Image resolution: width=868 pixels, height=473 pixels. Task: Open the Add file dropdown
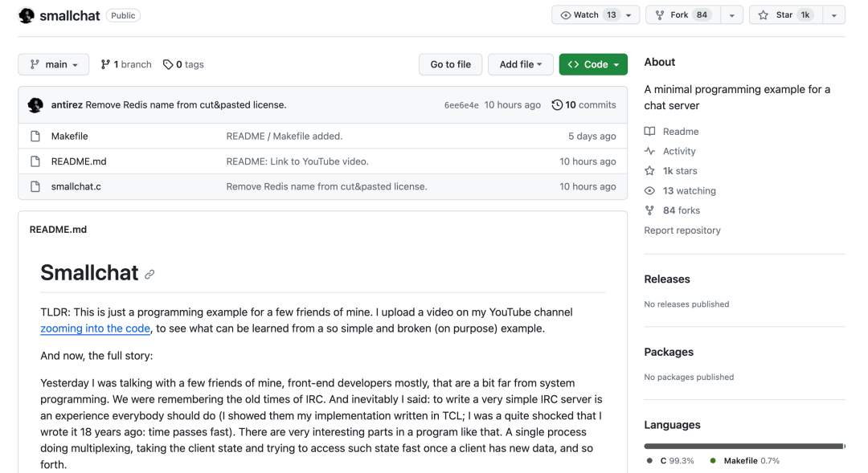coord(520,64)
